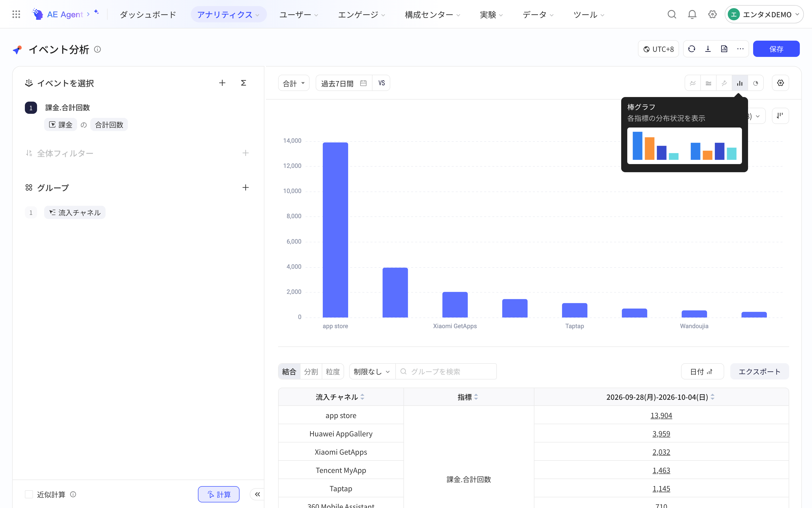Collapse the left panel with double chevron

[257, 494]
